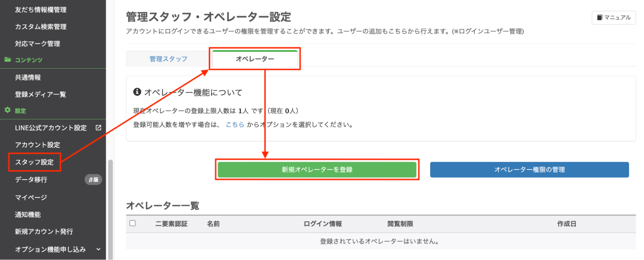Image resolution: width=644 pixels, height=260 pixels.
Task: Select スタッフ設定 in sidebar
Action: pyautogui.click(x=34, y=162)
